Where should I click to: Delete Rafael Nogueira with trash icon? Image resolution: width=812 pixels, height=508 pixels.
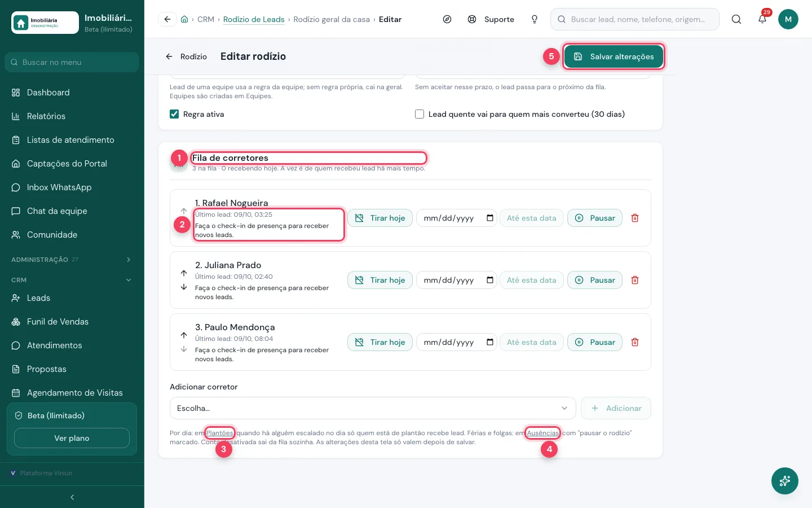point(635,218)
